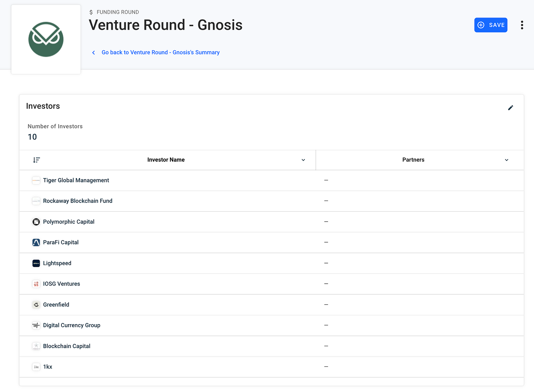Viewport: 534px width, 392px height.
Task: Click Partners dash cell for Lightspeed
Action: tap(326, 263)
